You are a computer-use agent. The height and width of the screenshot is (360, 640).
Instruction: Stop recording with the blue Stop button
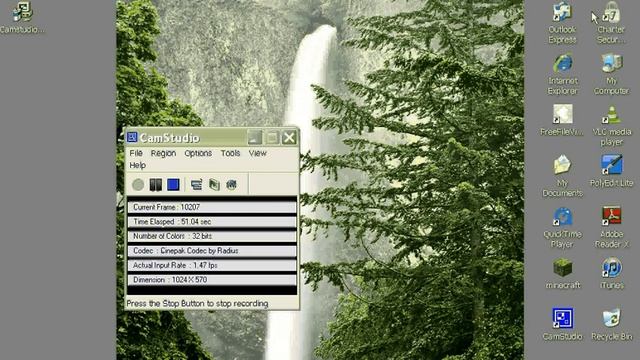click(x=173, y=185)
